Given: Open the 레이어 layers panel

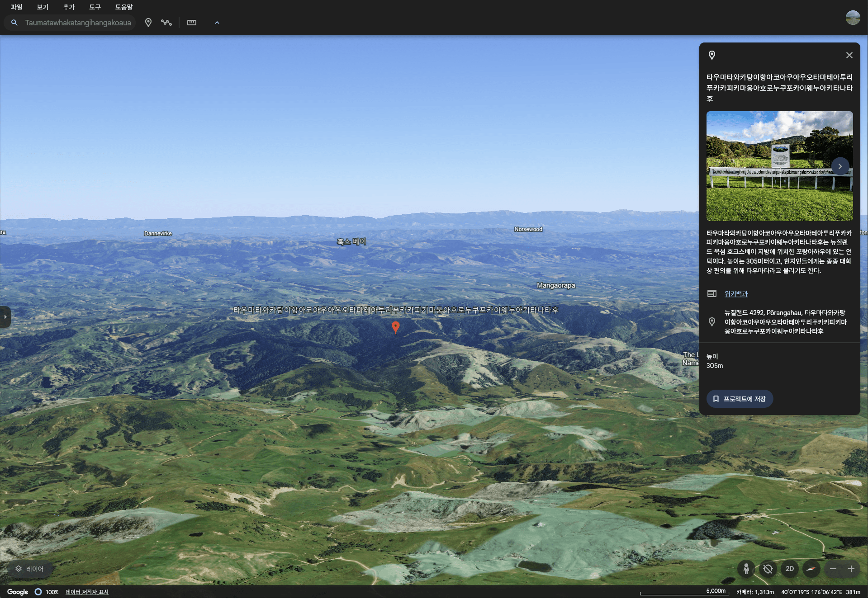Looking at the screenshot, I should (30, 569).
